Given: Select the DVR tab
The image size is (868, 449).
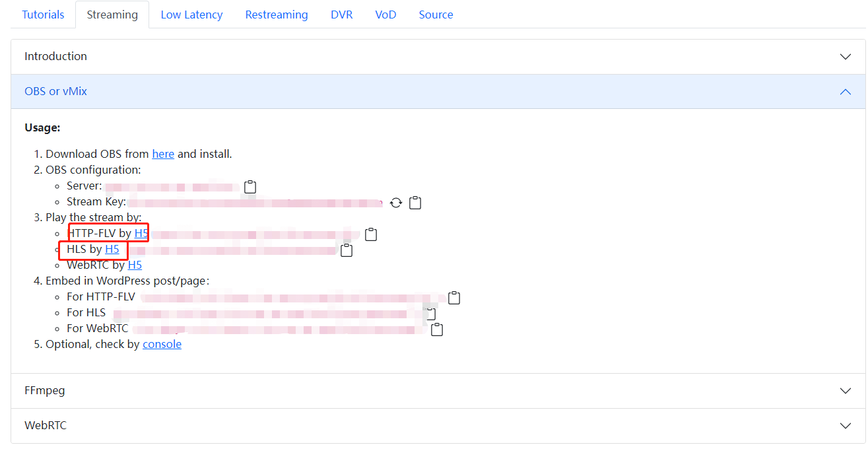Looking at the screenshot, I should [341, 15].
